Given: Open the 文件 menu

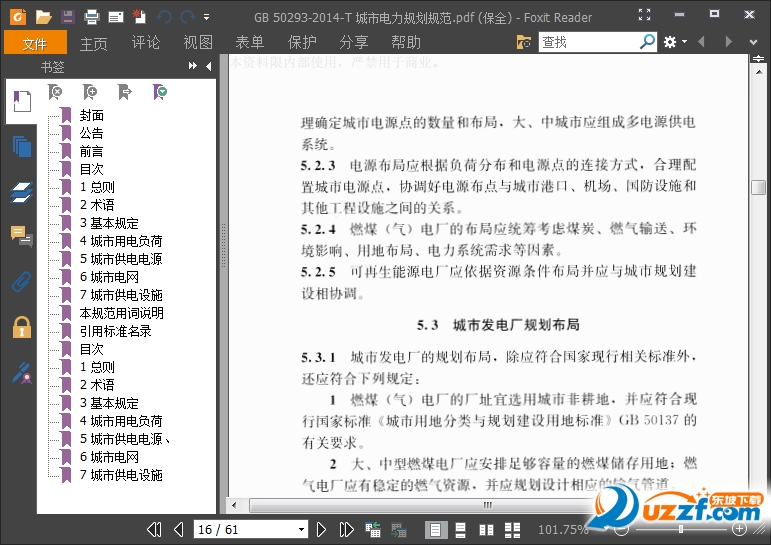Looking at the screenshot, I should point(35,43).
